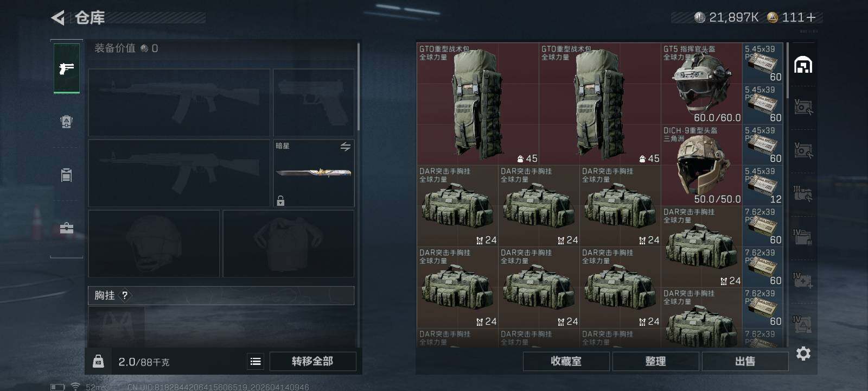Viewport: 868px width, 391px height.
Task: Open the settings gear at the bottom right
Action: (803, 354)
